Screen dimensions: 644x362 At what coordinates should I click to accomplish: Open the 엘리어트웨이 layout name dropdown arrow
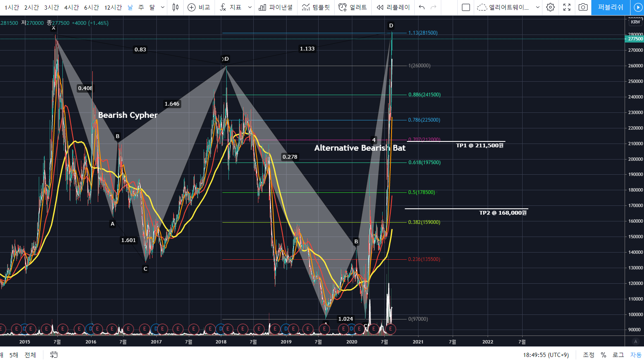pos(537,7)
